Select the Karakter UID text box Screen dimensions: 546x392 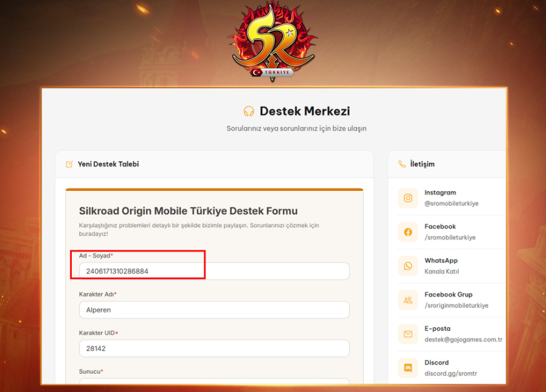click(x=214, y=349)
